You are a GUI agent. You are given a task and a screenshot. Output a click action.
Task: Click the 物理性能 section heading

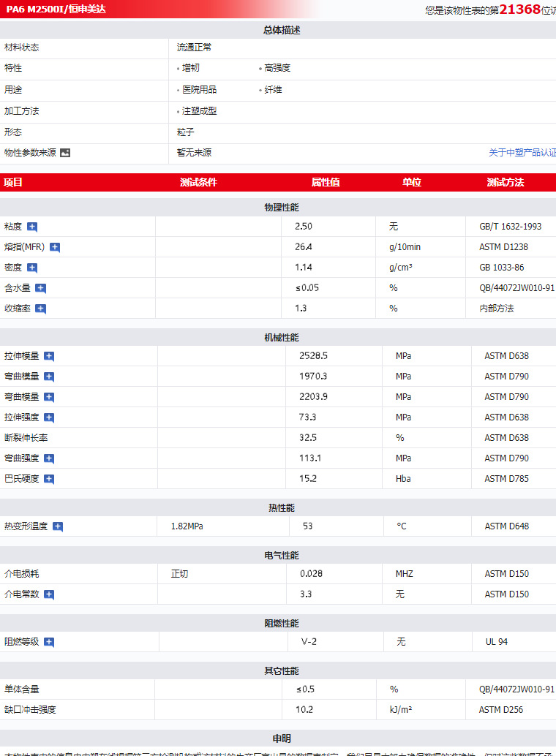coord(282,208)
